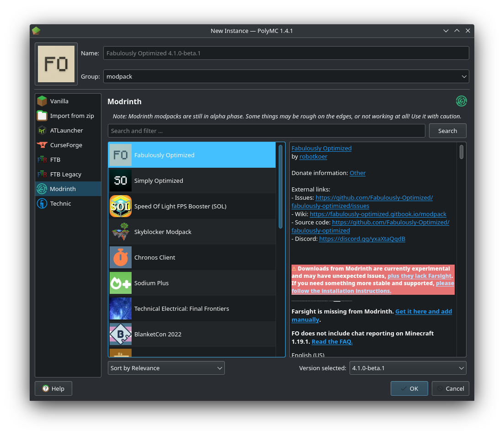Click the Search button
Screen dimensions: 504x436
coord(447,130)
